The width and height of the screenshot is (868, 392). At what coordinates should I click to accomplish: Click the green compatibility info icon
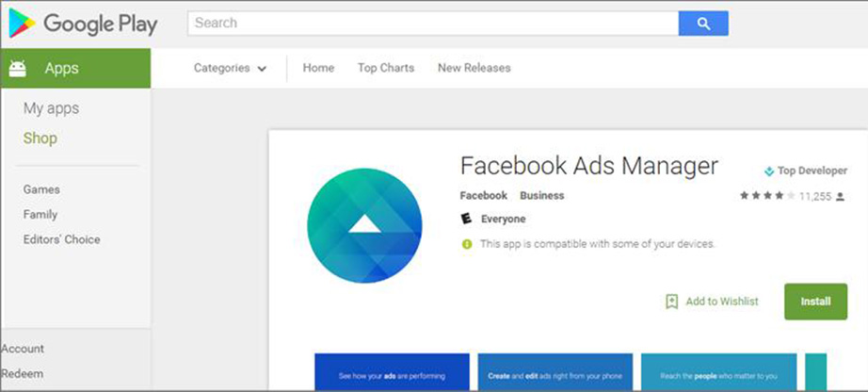click(467, 244)
